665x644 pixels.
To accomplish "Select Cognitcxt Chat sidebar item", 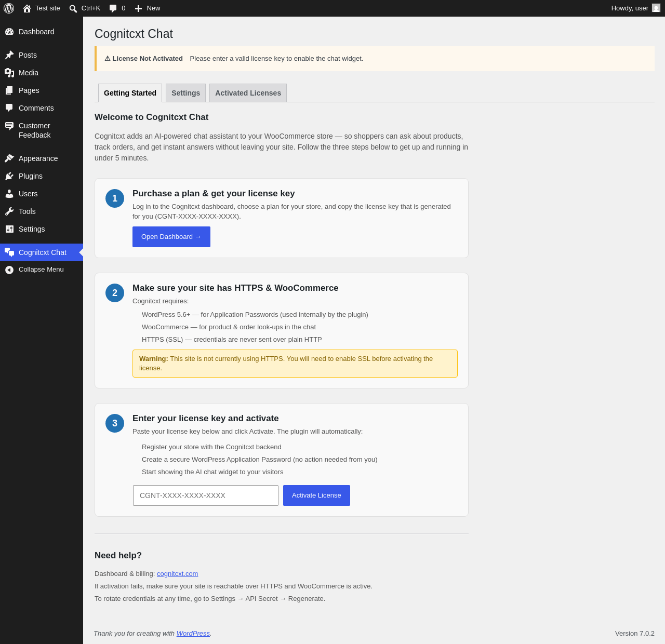I will pos(42,252).
